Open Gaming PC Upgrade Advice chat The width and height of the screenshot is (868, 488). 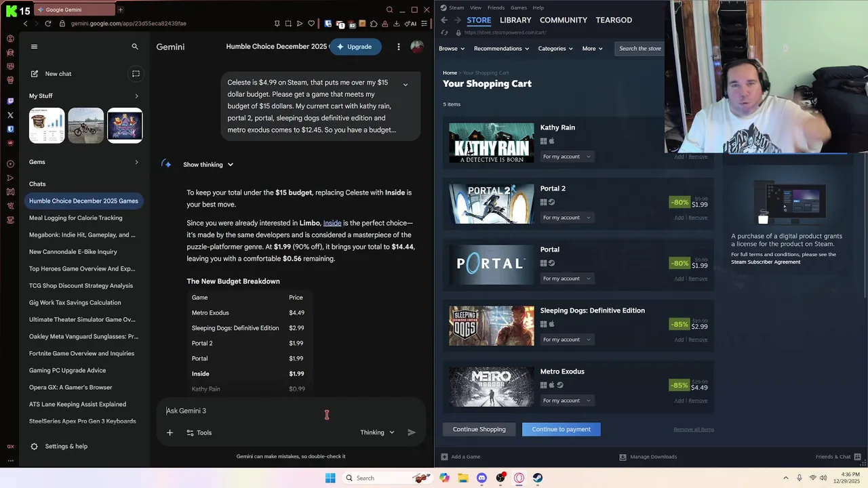click(x=68, y=371)
